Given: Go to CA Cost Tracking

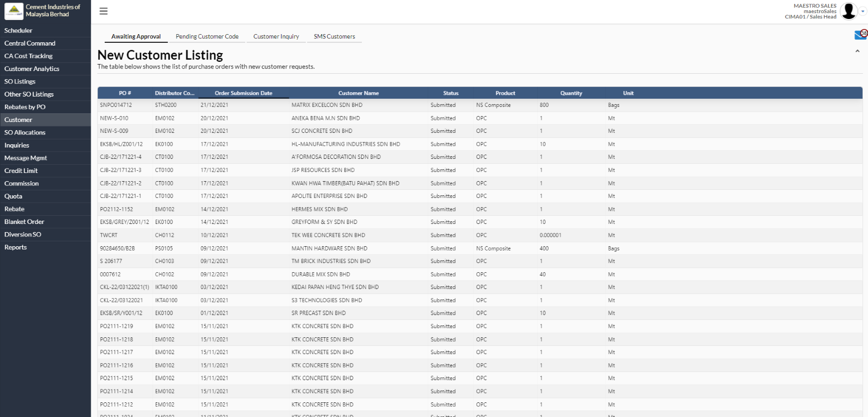Looking at the screenshot, I should (46, 56).
